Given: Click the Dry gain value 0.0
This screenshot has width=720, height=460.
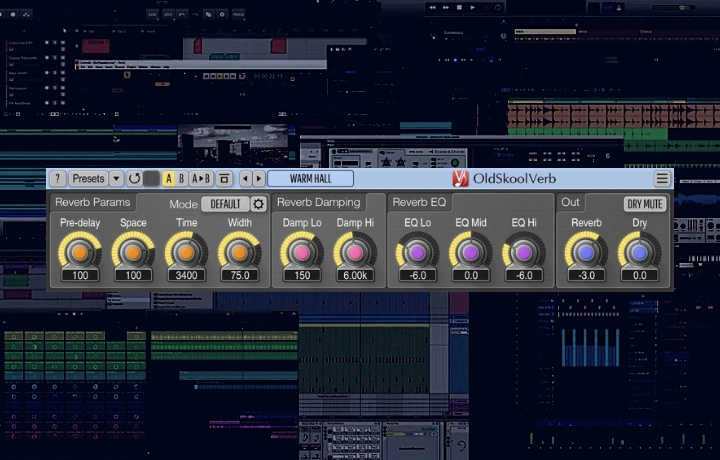Looking at the screenshot, I should [640, 275].
